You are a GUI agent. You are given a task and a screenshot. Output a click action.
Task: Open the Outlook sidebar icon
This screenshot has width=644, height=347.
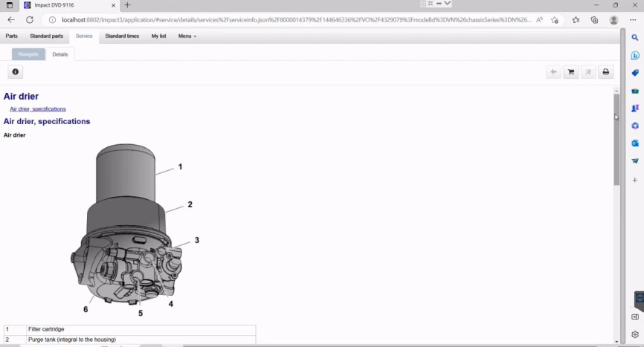[x=635, y=143]
